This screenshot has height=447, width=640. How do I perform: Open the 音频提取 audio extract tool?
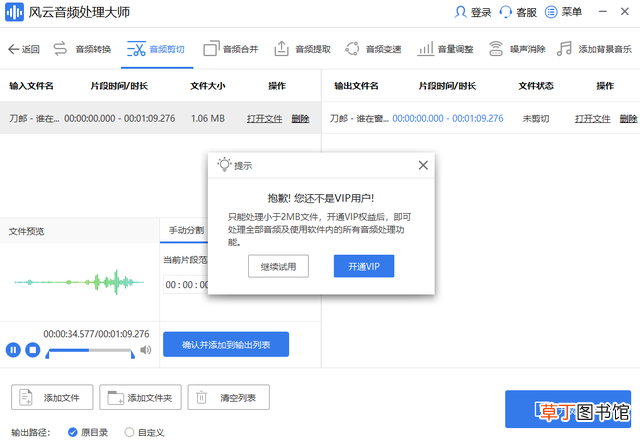click(x=302, y=49)
